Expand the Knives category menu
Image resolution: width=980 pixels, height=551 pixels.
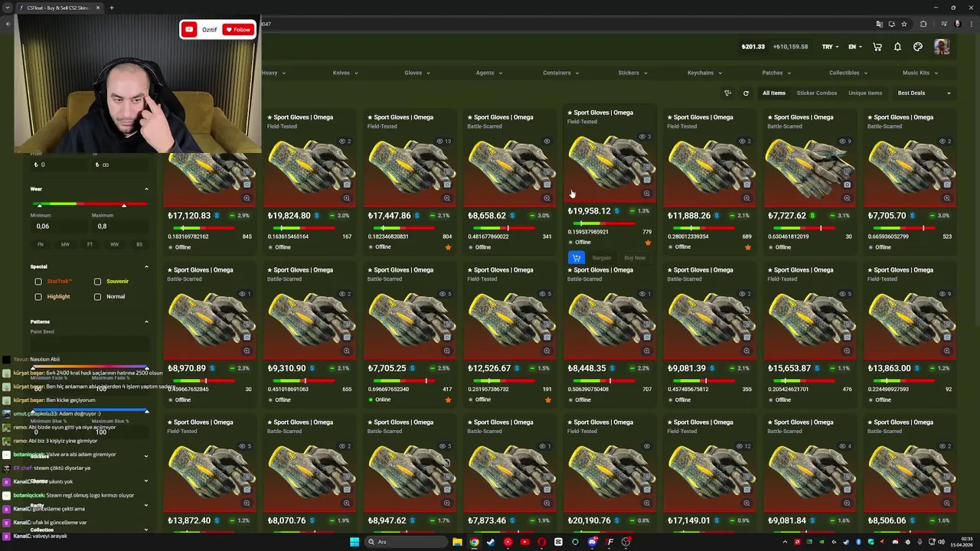tap(345, 73)
